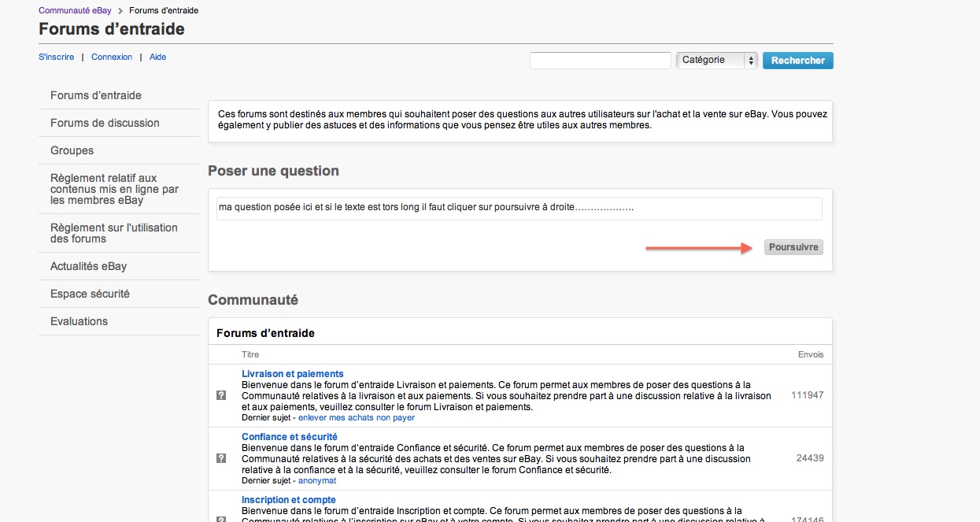Click the question mark icon beside Confiance et sécurité

click(221, 458)
